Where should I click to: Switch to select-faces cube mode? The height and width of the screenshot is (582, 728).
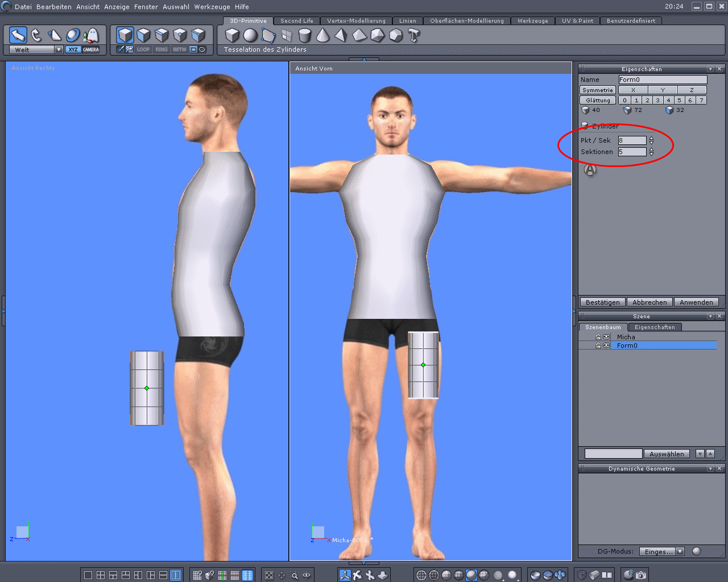(x=143, y=35)
